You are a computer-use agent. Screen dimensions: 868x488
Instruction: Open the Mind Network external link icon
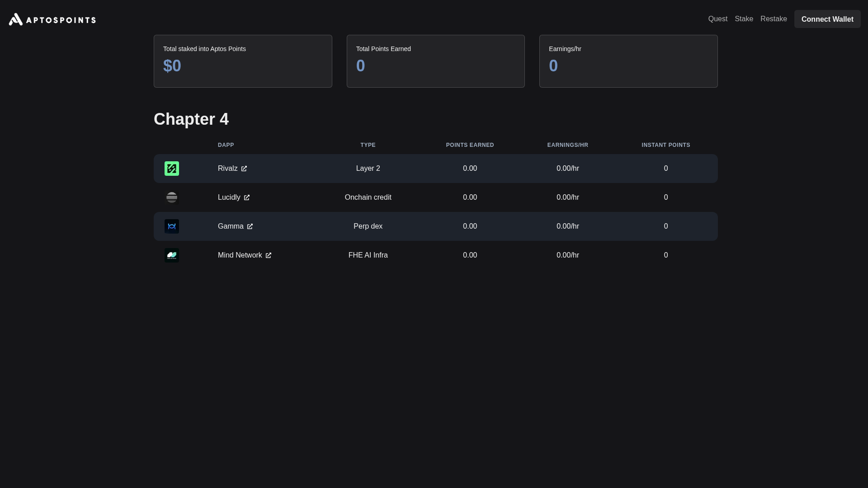(x=269, y=255)
